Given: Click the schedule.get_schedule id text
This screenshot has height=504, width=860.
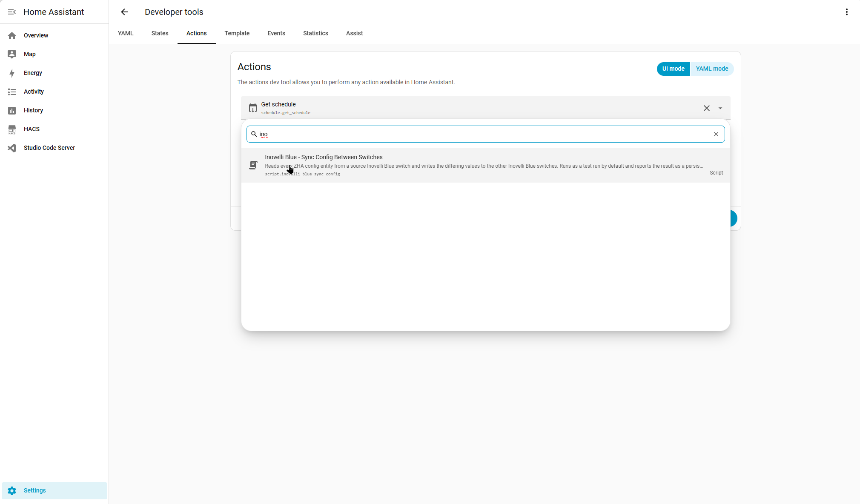Looking at the screenshot, I should pyautogui.click(x=286, y=113).
